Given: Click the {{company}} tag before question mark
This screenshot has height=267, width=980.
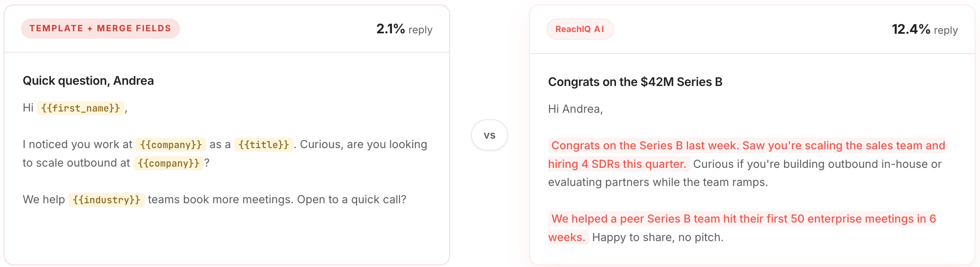Looking at the screenshot, I should pos(168,163).
